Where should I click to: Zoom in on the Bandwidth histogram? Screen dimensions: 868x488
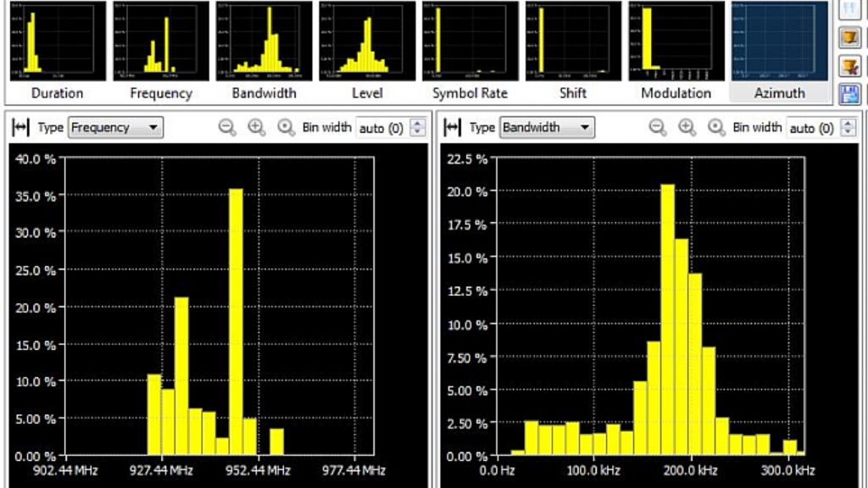coord(687,128)
